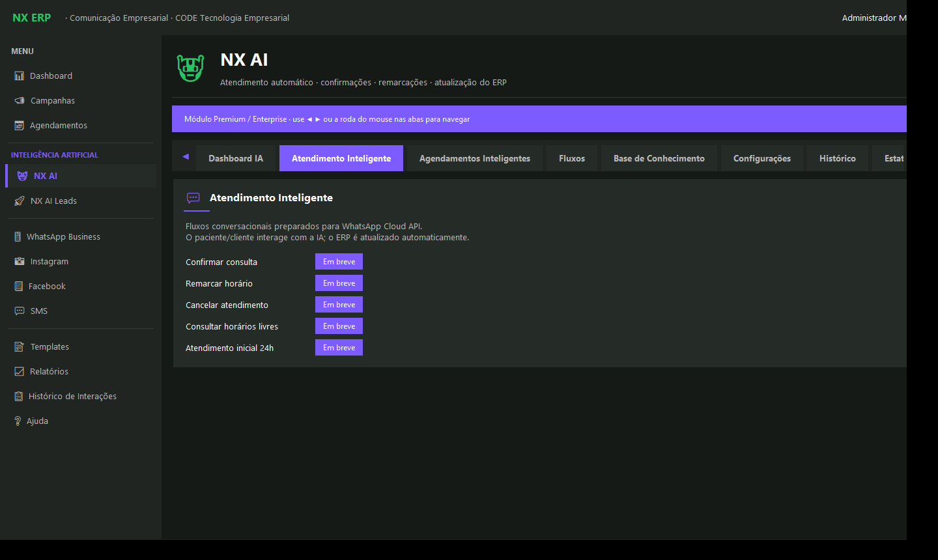Click the Facebook page icon
Screen dimensions: 938x560
coord(18,287)
